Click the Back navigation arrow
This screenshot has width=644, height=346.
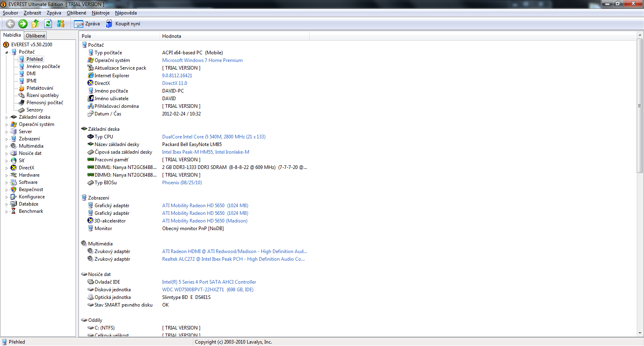tap(10, 24)
